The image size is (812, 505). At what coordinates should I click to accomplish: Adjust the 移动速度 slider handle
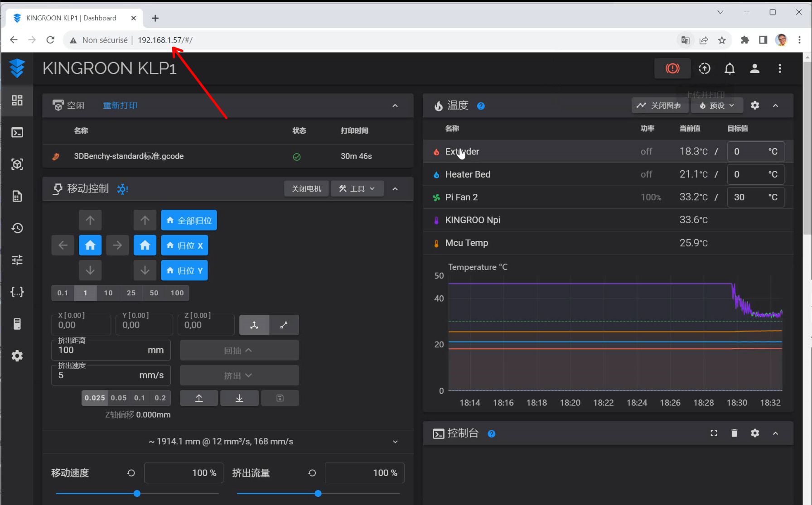tap(137, 494)
